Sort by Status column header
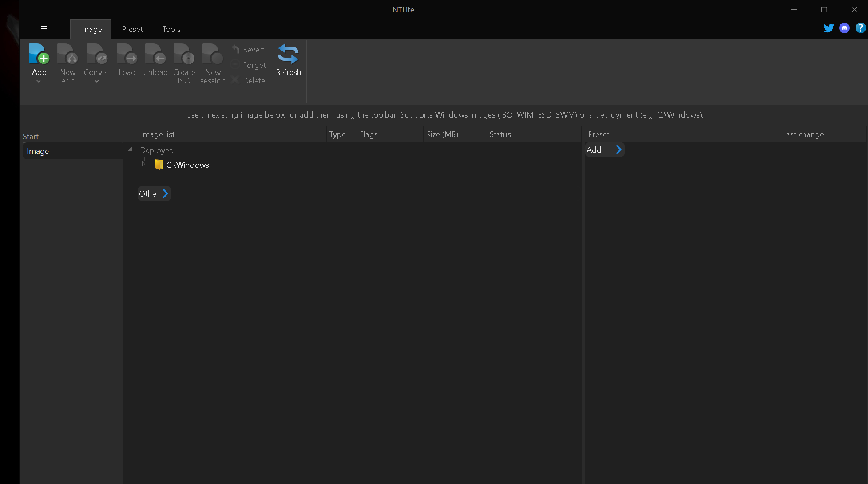 [534, 134]
